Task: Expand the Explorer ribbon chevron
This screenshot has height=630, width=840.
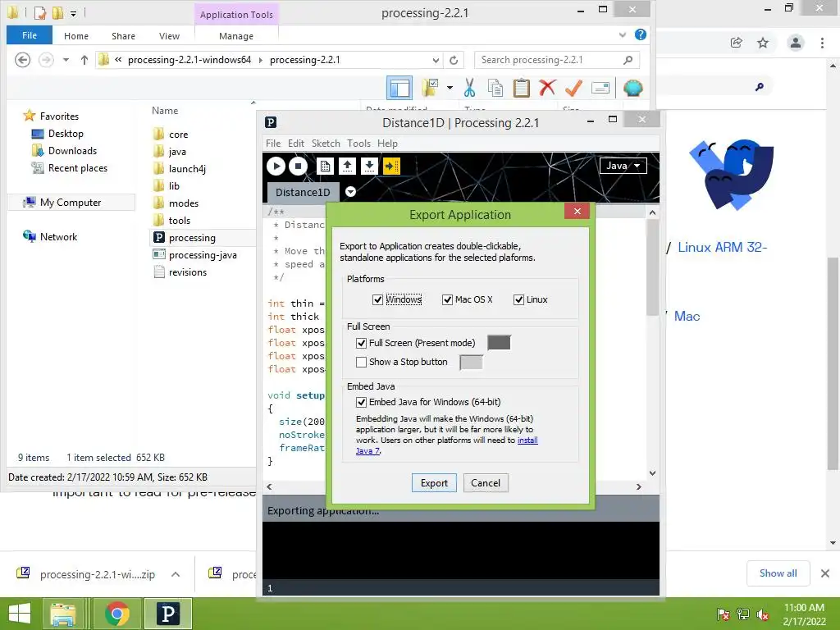Action: tap(623, 34)
